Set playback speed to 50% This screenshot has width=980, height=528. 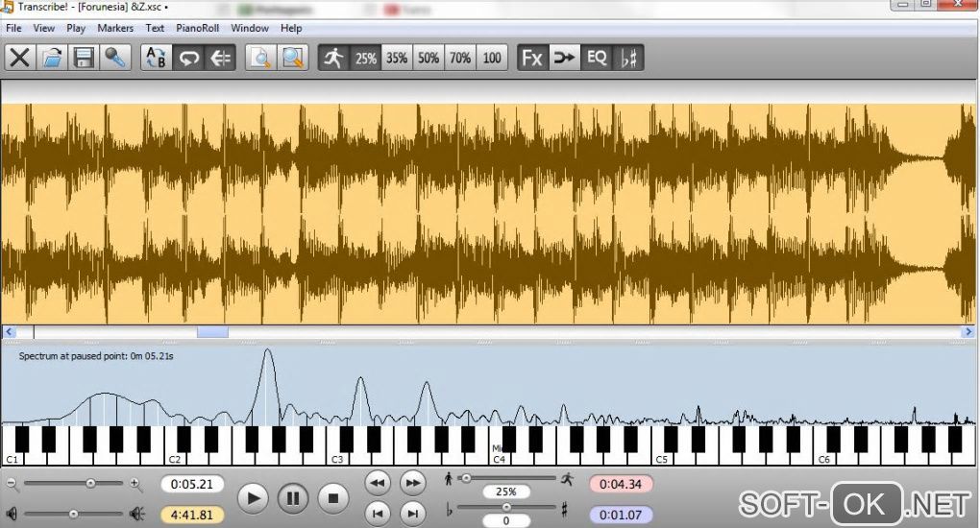429,58
